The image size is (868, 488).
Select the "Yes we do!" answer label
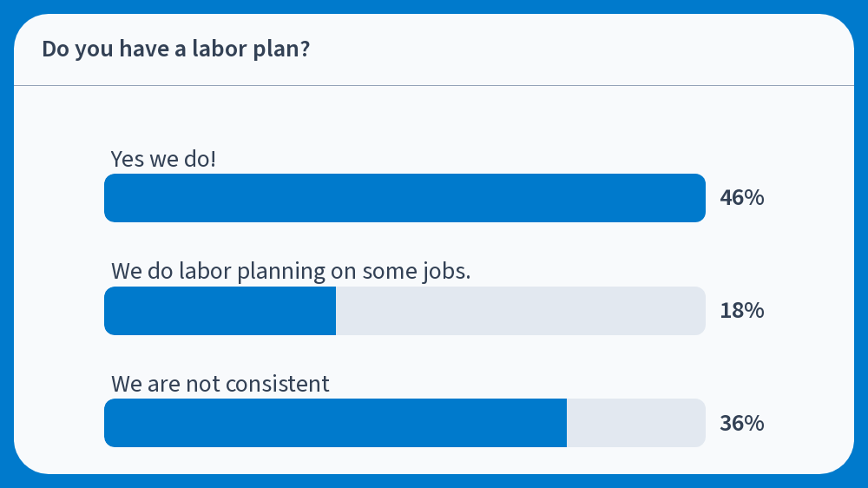click(163, 159)
